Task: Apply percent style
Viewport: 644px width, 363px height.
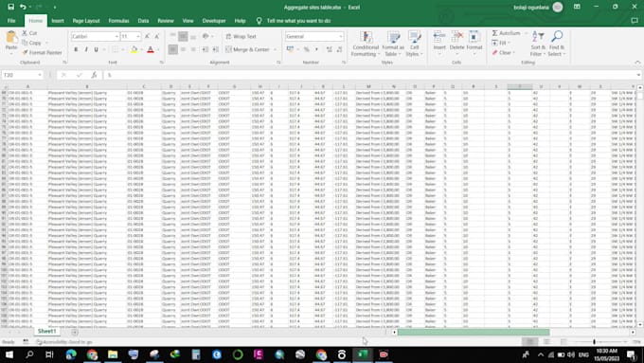Action: [307, 49]
